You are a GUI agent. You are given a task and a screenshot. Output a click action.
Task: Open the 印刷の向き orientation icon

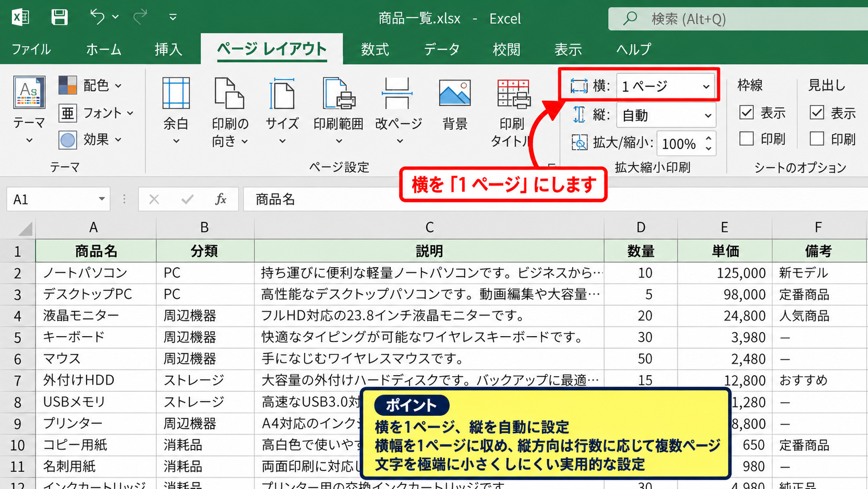click(x=229, y=93)
